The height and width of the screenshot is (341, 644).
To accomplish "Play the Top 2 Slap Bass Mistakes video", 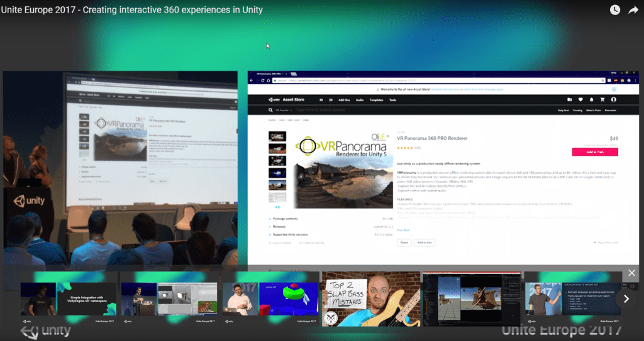I will pyautogui.click(x=370, y=299).
